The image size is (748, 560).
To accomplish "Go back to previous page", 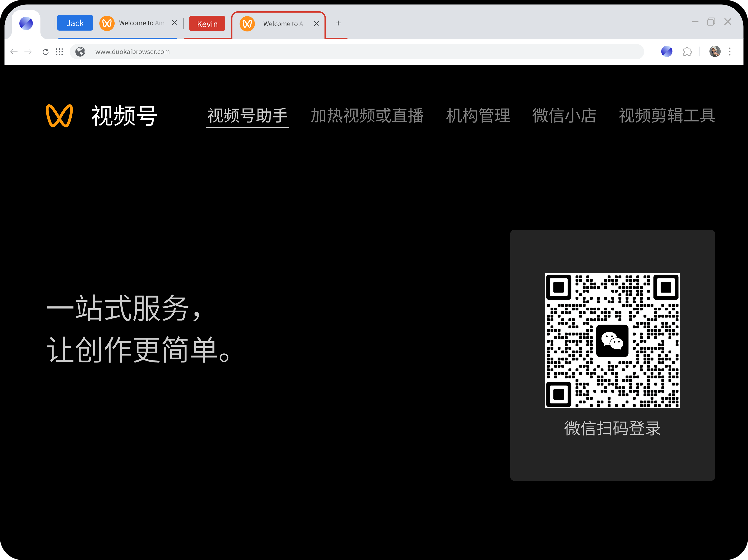I will click(14, 52).
